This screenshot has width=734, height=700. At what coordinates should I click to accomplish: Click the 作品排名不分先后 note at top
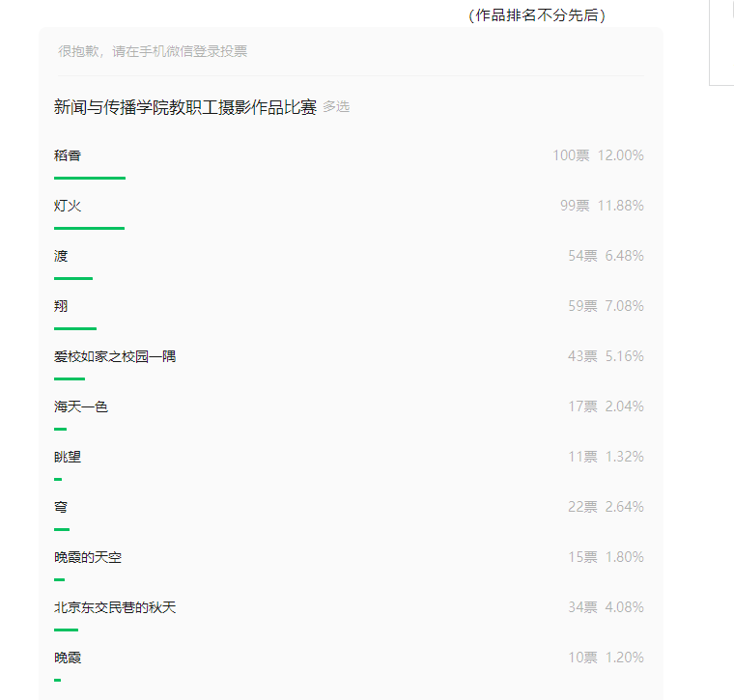[537, 15]
